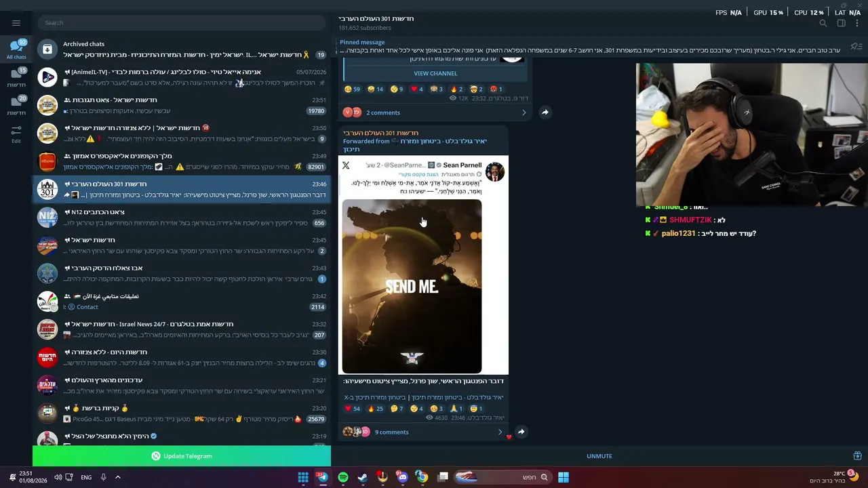Expand the 9 comments chevron arrow
This screenshot has height=488, width=868.
coord(500,432)
